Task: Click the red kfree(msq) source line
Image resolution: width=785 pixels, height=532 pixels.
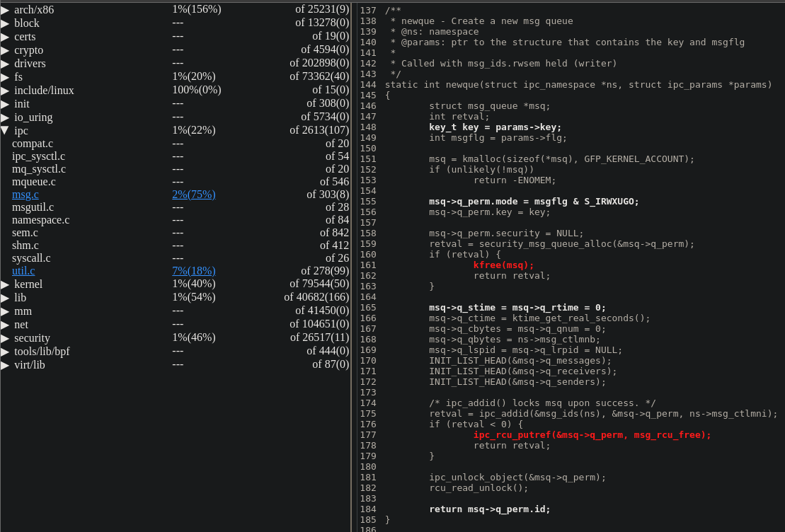Action: [503, 265]
